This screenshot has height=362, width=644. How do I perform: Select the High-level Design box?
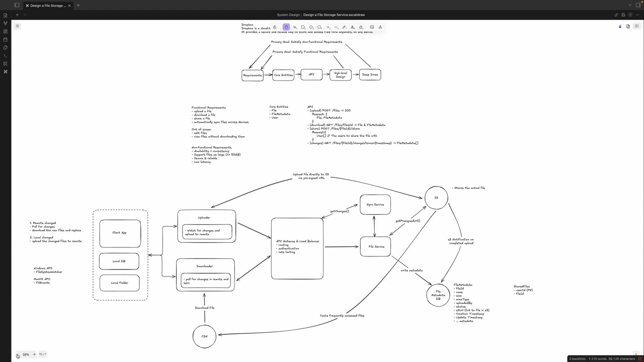coord(341,75)
